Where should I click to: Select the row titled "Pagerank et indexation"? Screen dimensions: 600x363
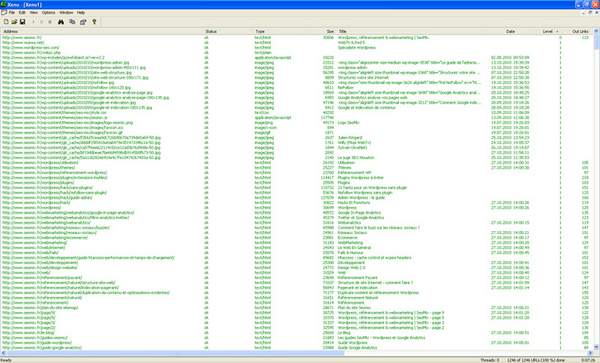[x=297, y=288]
